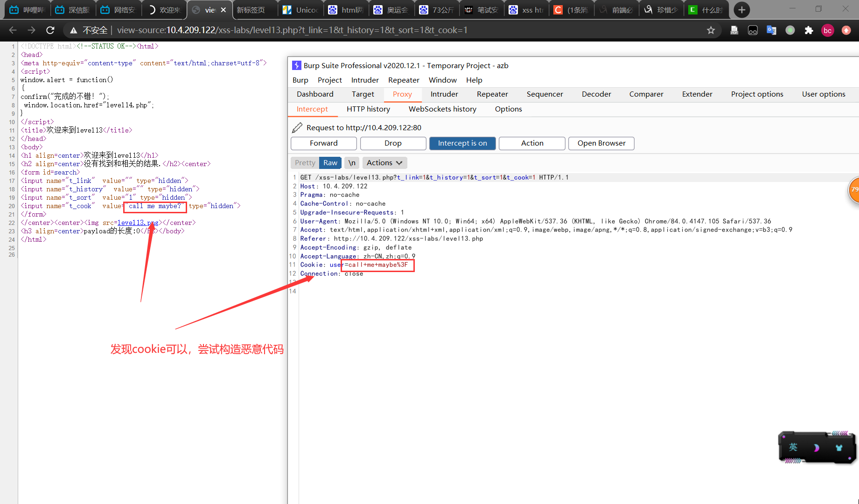Forward the intercepted request
The image size is (859, 504).
pos(323,143)
